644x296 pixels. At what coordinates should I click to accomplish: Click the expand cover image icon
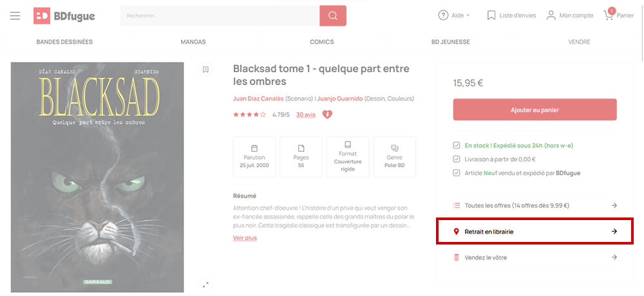[206, 284]
